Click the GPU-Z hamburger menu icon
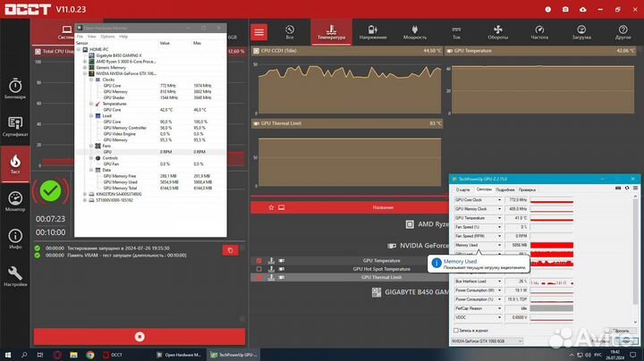 coord(635,188)
